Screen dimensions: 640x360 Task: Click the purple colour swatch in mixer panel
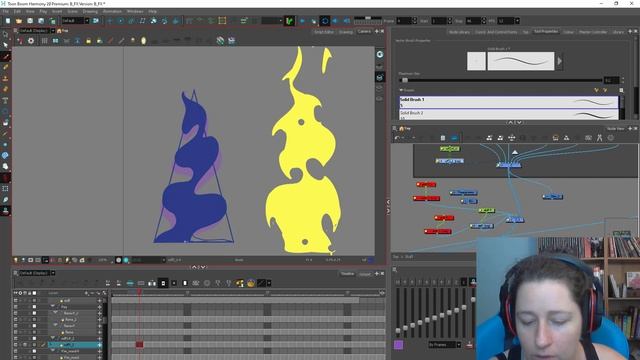tap(398, 345)
